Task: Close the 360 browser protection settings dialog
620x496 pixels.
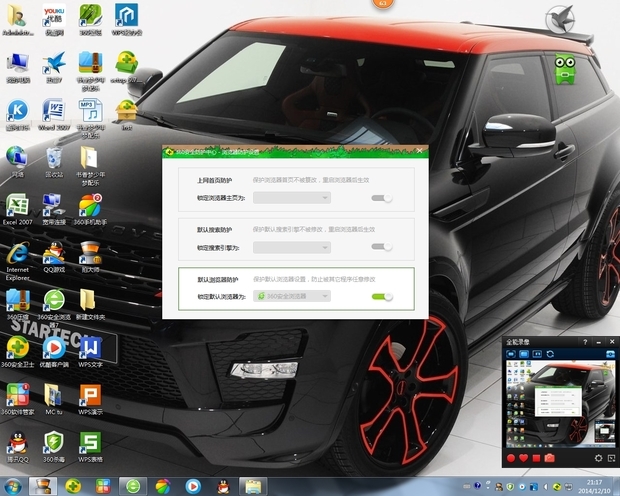Action: pyautogui.click(x=421, y=152)
